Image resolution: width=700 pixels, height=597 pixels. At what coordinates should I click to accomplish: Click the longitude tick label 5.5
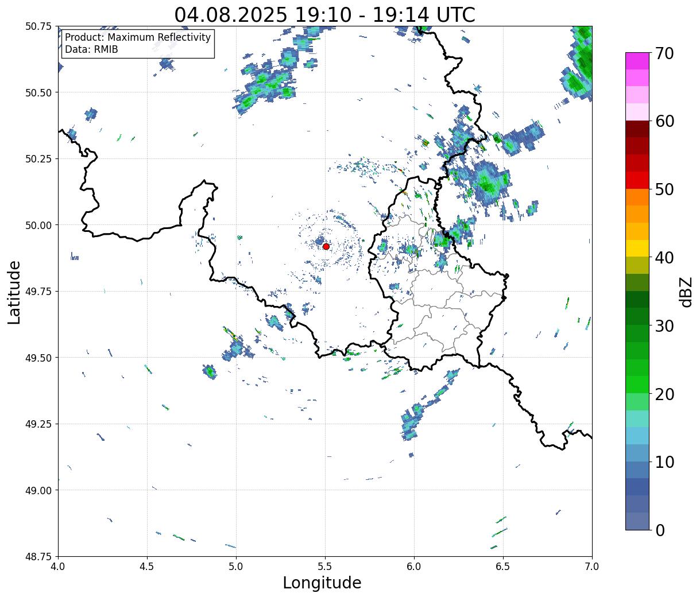pyautogui.click(x=325, y=566)
